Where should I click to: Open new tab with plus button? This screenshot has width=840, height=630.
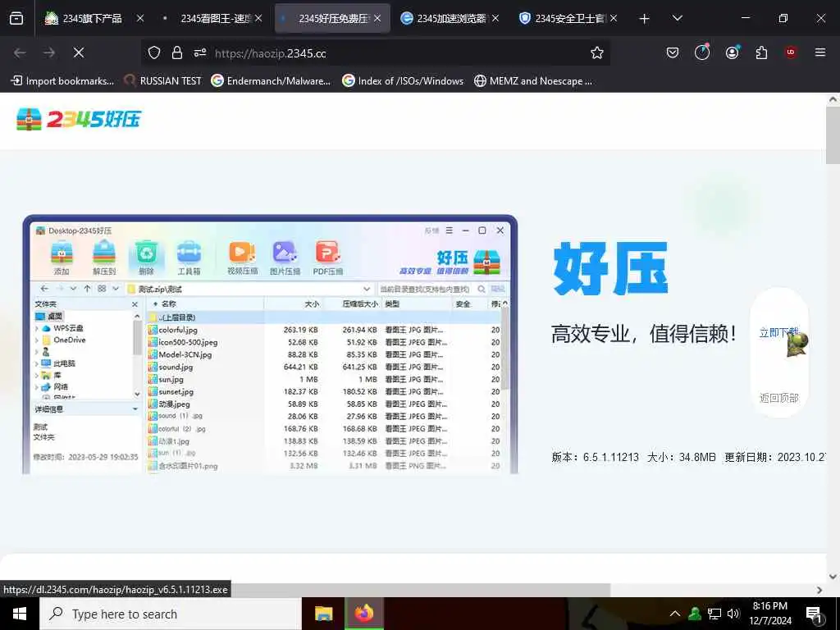click(645, 19)
